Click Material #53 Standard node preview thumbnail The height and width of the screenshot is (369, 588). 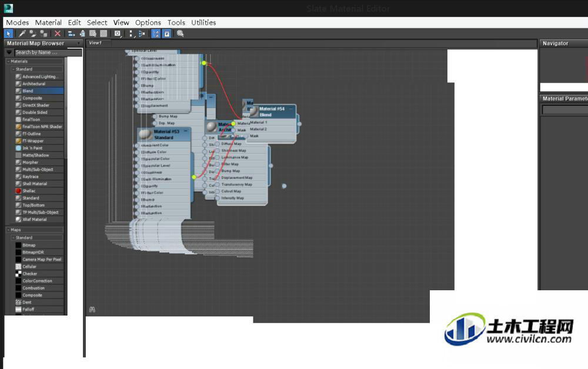145,135
